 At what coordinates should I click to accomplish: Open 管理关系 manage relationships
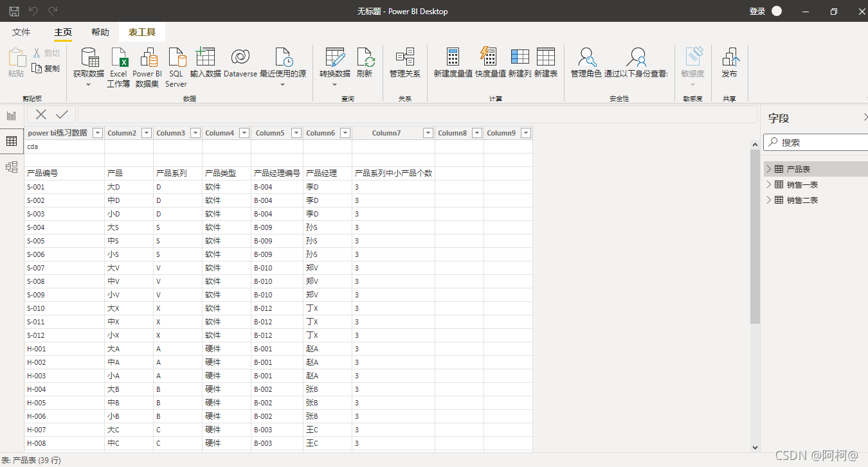coord(405,63)
